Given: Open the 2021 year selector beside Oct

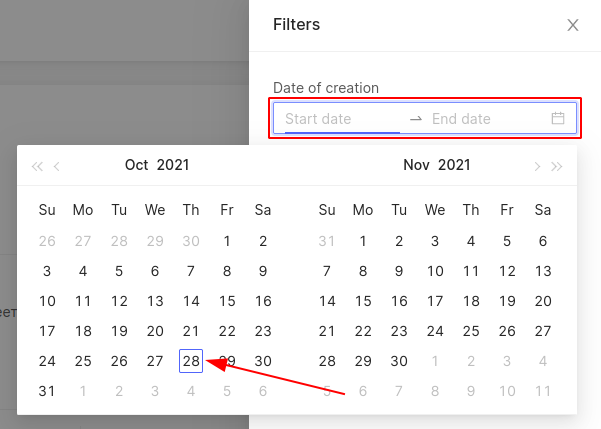Looking at the screenshot, I should click(x=173, y=165).
